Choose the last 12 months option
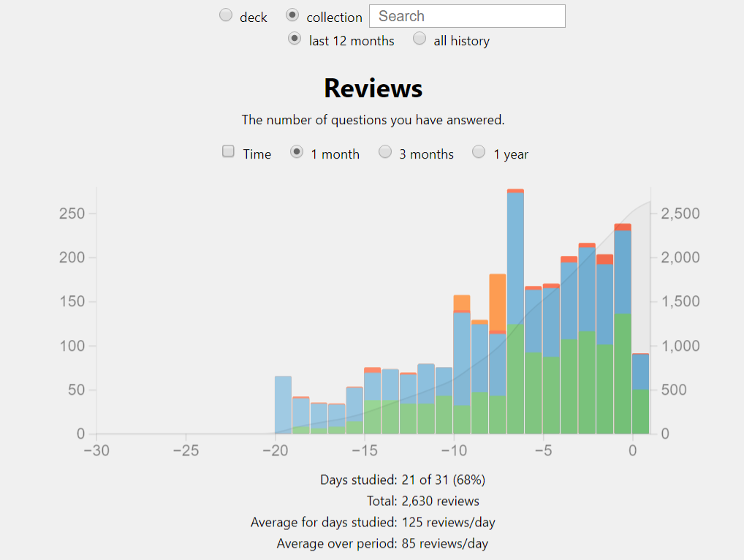This screenshot has height=560, width=744. (295, 39)
